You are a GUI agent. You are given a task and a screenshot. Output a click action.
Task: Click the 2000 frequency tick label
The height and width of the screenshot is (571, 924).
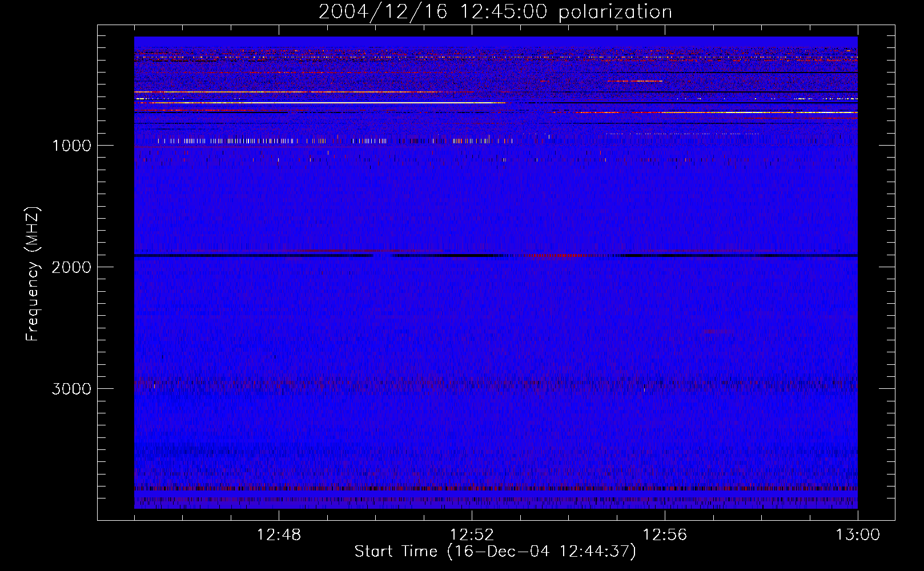pyautogui.click(x=71, y=267)
